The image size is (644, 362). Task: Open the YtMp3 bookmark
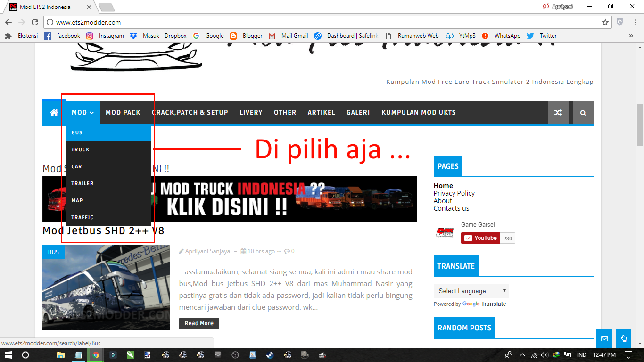(461, 36)
